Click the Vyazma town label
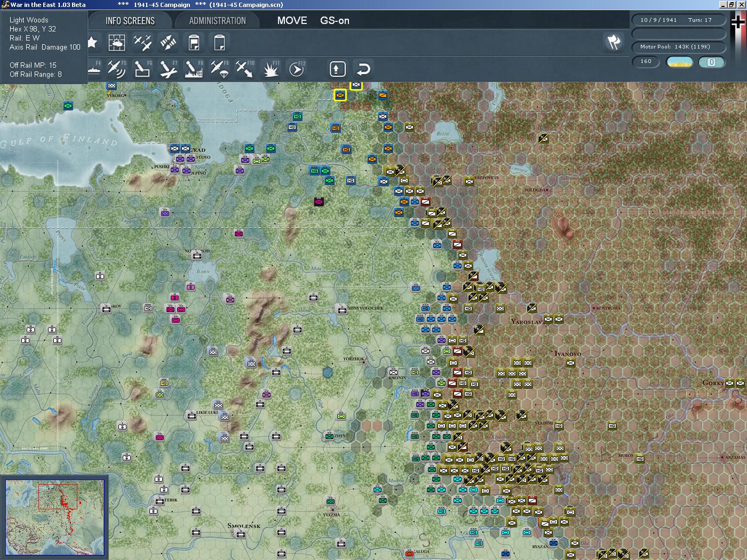This screenshot has width=747, height=560. pyautogui.click(x=331, y=515)
